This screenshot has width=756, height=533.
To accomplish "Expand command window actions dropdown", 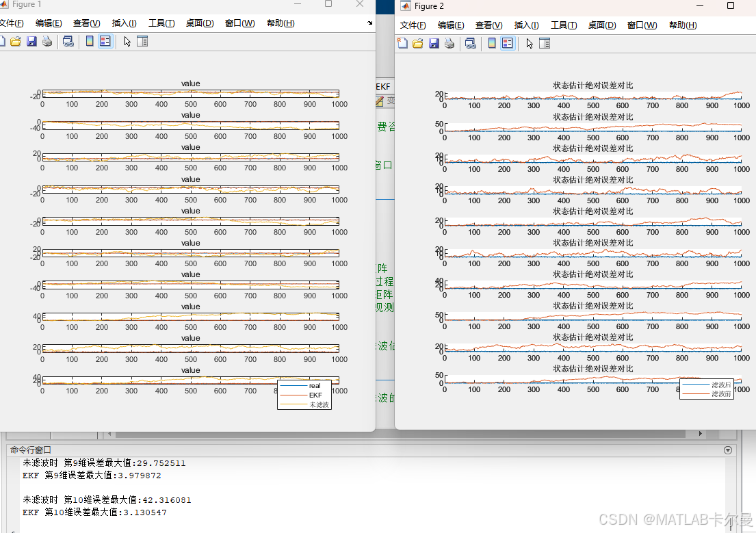I will click(728, 450).
